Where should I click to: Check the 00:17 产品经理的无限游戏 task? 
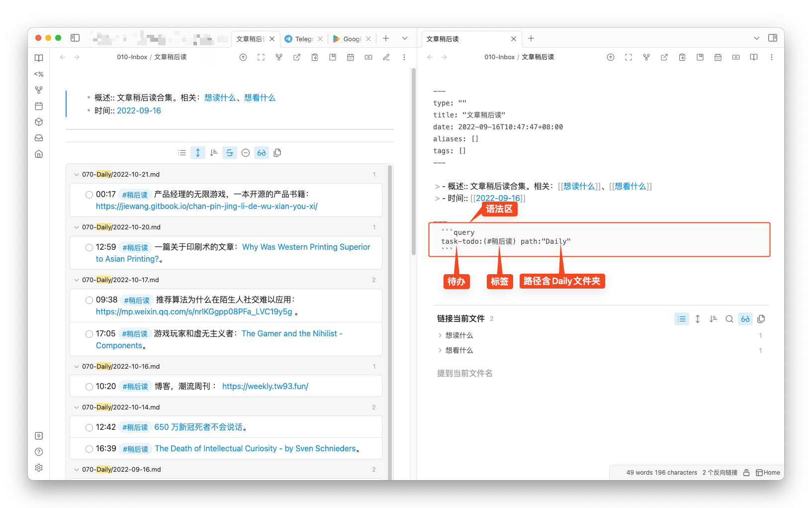(x=89, y=195)
